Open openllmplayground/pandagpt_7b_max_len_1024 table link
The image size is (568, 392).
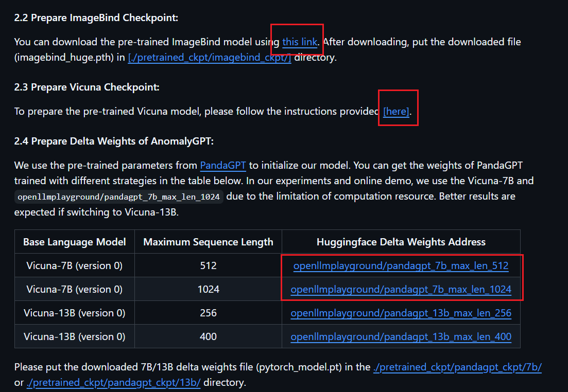coord(401,290)
